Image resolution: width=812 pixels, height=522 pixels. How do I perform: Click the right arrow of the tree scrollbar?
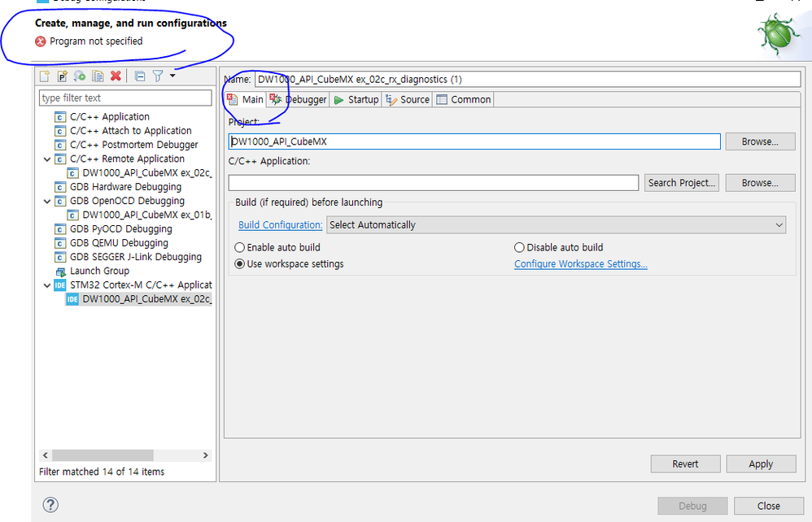(206, 455)
